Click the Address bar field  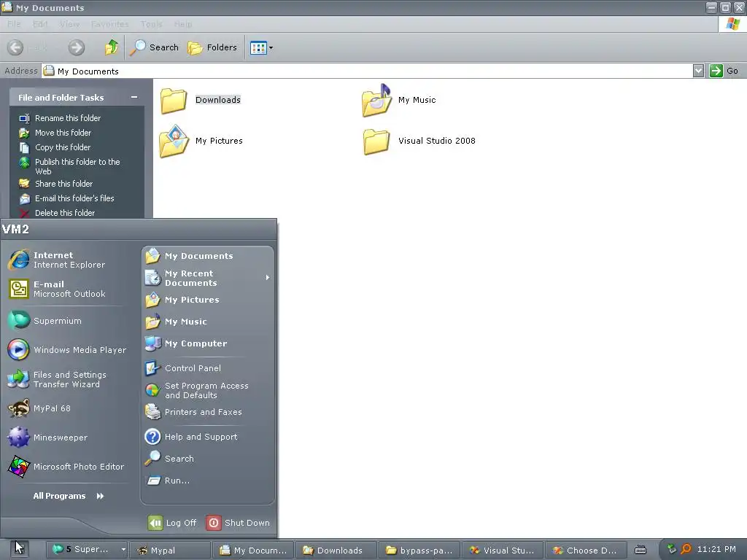[367, 71]
